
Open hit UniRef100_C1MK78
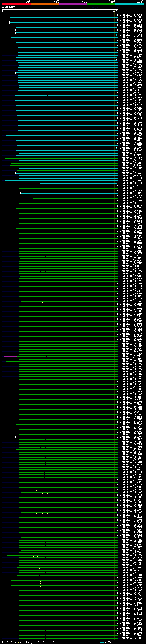point(131,198)
